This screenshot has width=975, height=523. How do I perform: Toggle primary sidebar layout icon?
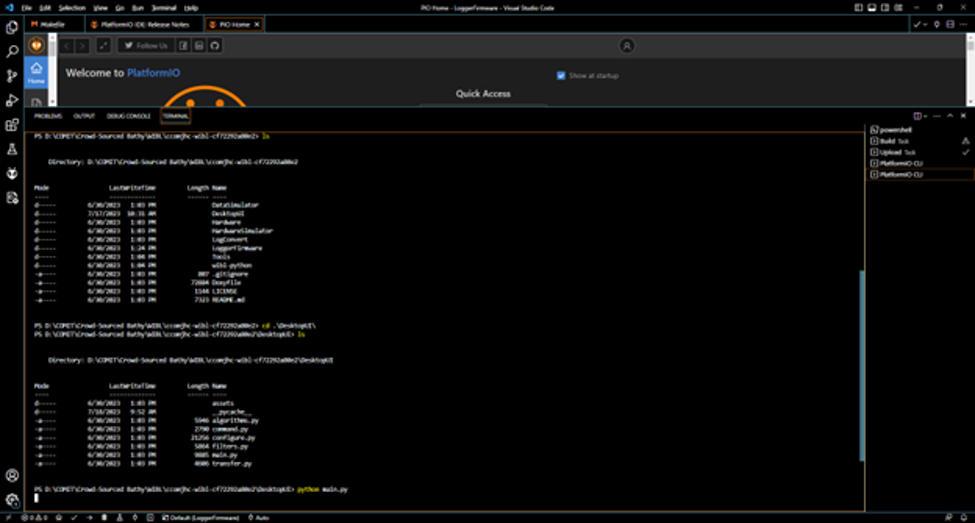tap(858, 7)
